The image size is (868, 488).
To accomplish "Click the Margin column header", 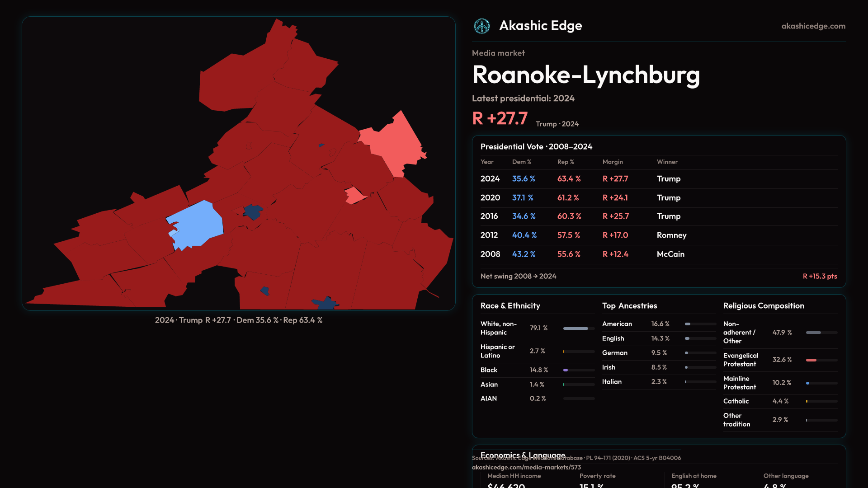I will point(612,162).
